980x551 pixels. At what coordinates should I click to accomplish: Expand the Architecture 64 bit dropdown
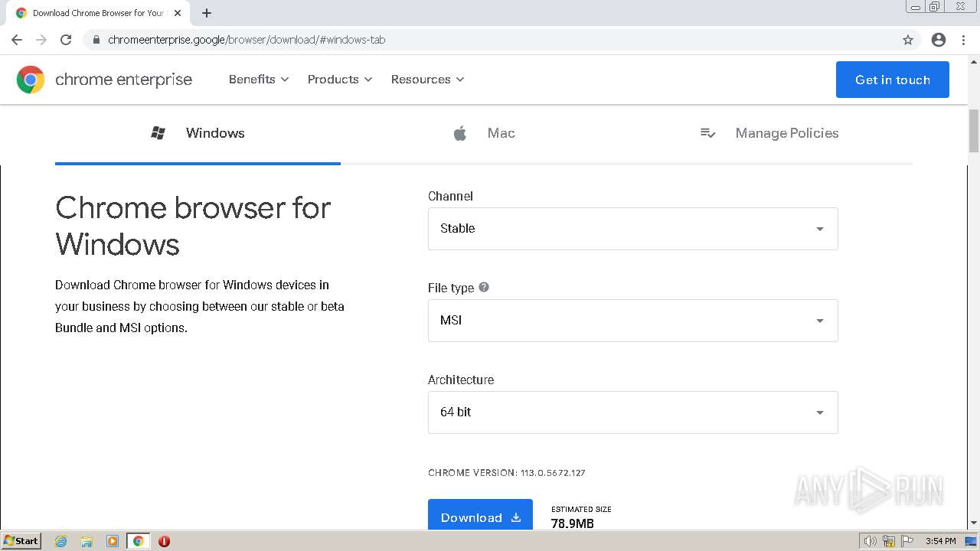click(x=632, y=412)
